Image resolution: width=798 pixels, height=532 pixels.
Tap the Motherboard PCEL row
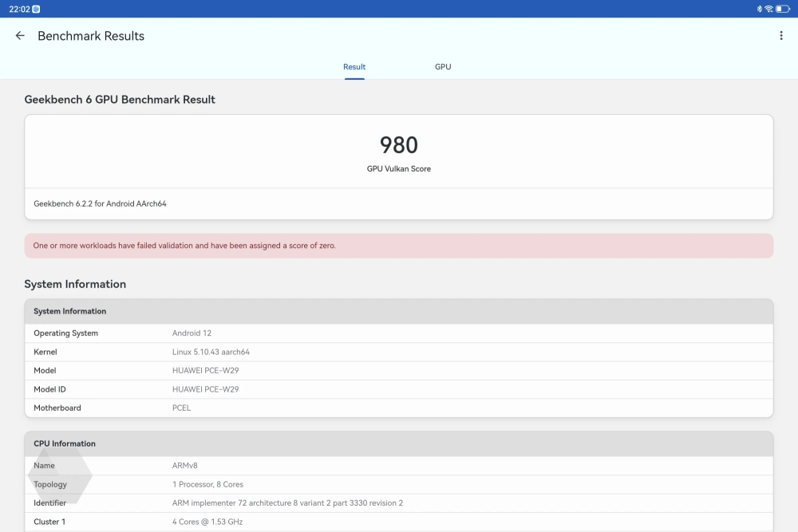click(x=398, y=408)
